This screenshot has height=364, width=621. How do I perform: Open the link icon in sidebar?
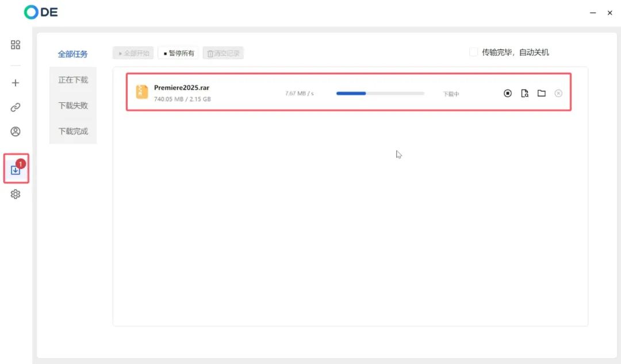(x=16, y=108)
